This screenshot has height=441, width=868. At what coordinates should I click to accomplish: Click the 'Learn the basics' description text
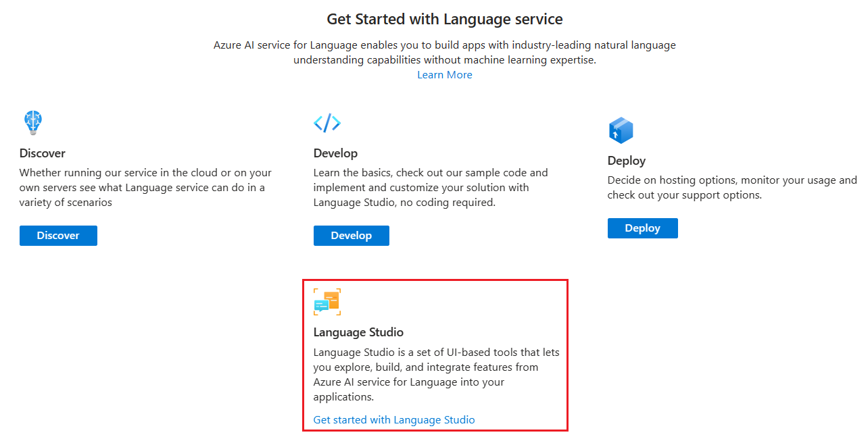431,188
